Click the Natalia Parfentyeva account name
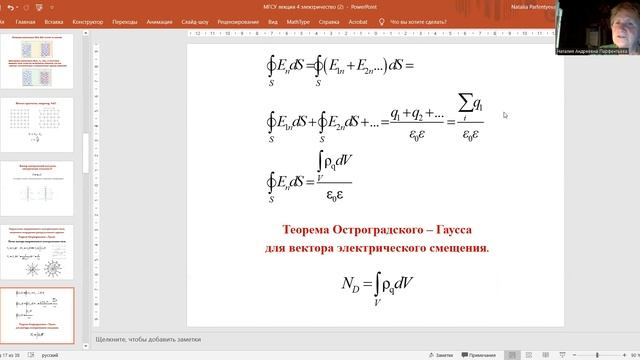Image resolution: width=640 pixels, height=360 pixels. pyautogui.click(x=532, y=7)
